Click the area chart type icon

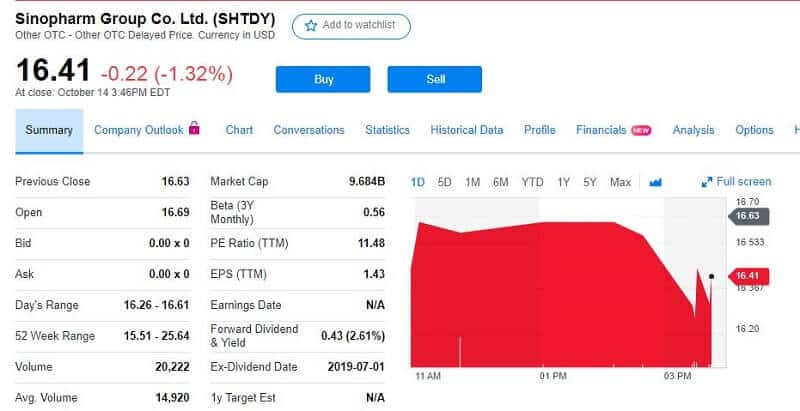[656, 182]
